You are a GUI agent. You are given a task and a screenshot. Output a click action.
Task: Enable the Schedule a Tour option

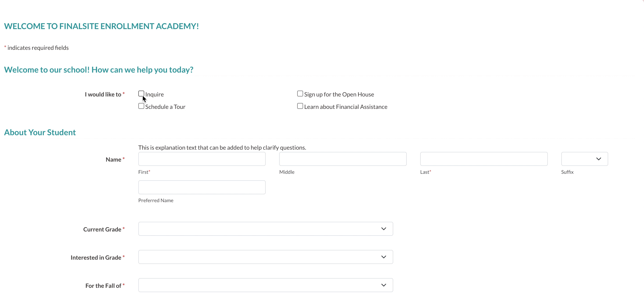pyautogui.click(x=141, y=106)
